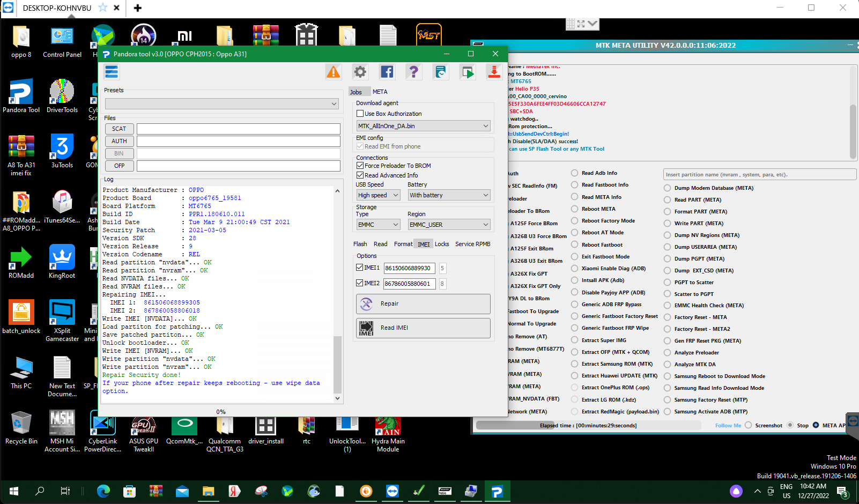Open Pandora Tool desktop shortcut
859x504 pixels.
coord(21,96)
